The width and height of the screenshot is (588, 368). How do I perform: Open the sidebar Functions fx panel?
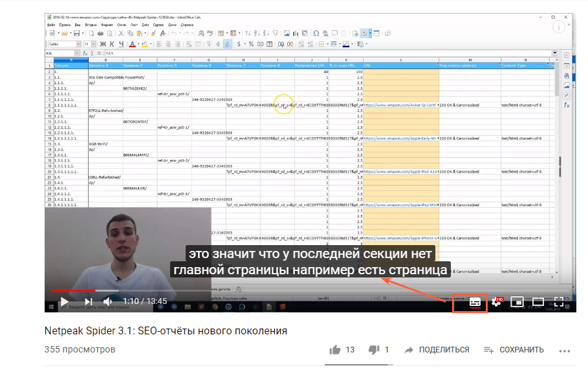pyautogui.click(x=566, y=105)
